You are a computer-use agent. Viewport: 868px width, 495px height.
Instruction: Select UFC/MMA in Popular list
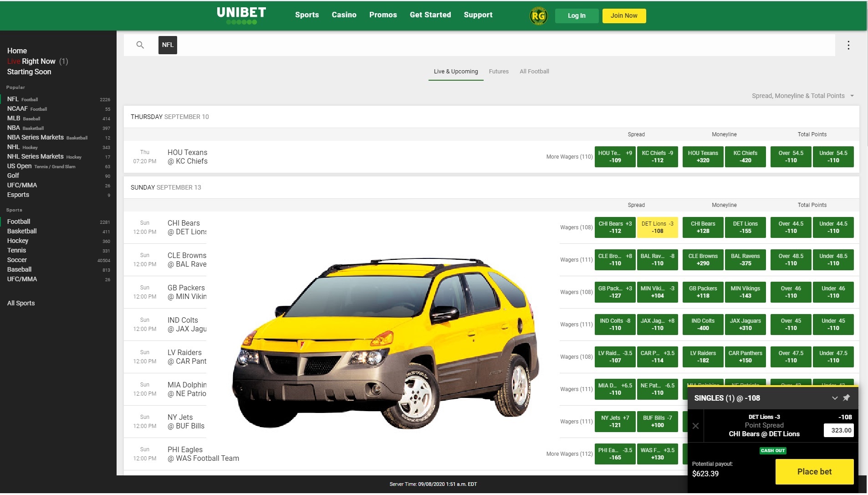click(58, 185)
